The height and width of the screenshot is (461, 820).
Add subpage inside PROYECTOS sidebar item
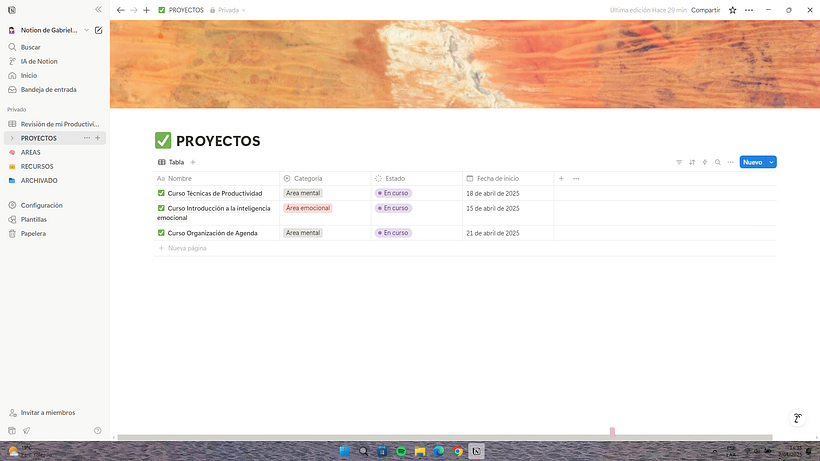tap(98, 138)
